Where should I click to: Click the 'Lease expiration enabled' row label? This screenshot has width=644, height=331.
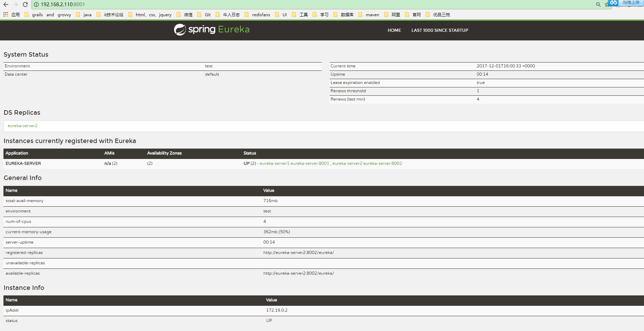(x=355, y=83)
